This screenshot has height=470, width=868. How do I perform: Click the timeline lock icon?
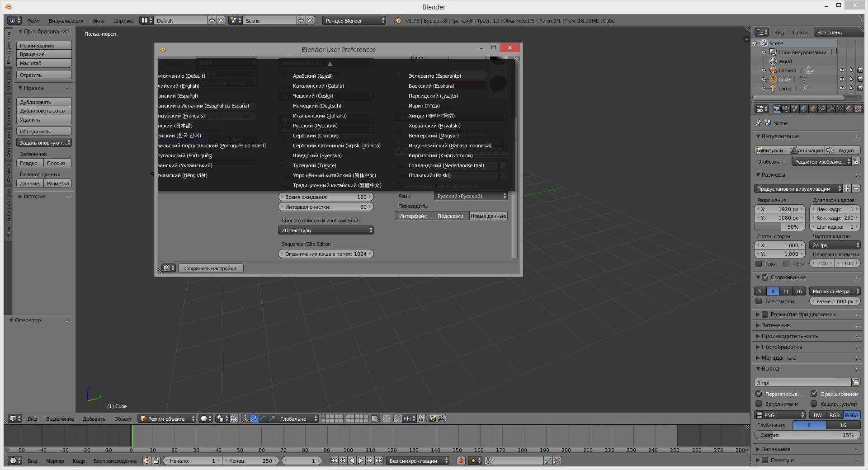click(156, 461)
